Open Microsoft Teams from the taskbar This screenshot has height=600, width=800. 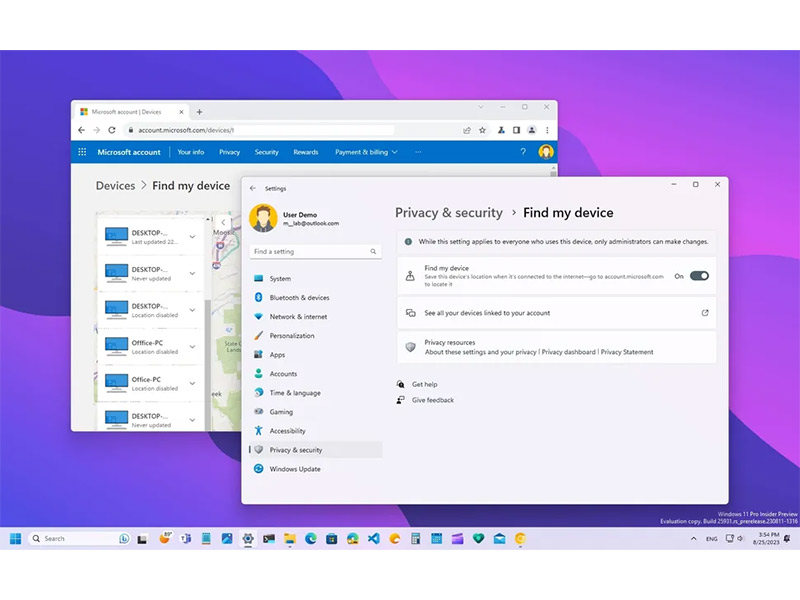click(x=186, y=539)
